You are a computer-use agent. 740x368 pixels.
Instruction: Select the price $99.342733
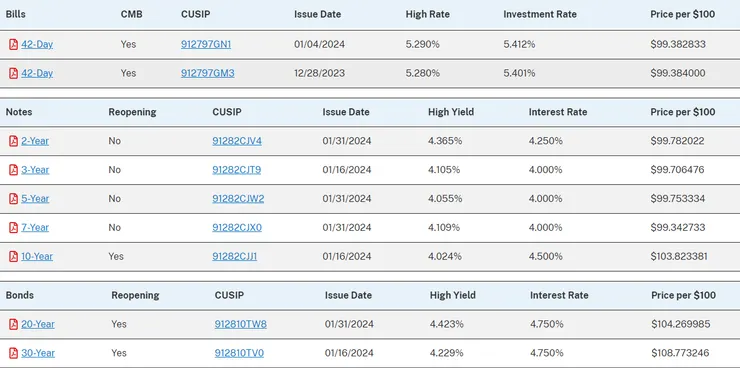(678, 227)
